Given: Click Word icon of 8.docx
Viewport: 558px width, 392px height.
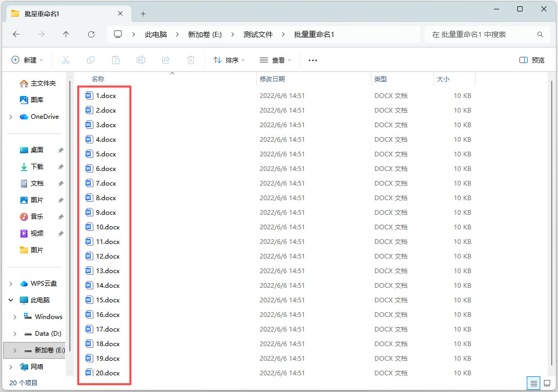Looking at the screenshot, I should tap(89, 198).
